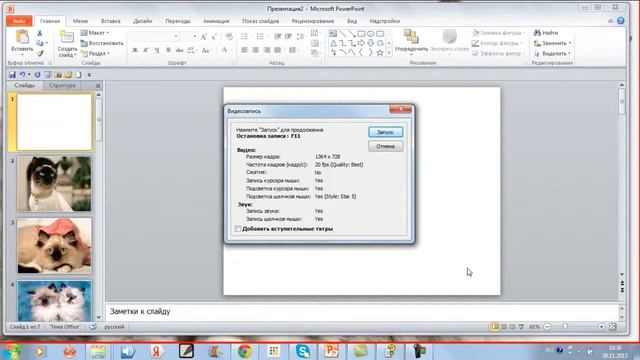The image size is (640, 360).
Task: Expand the shapes gallery more arrow
Action: pos(389,53)
